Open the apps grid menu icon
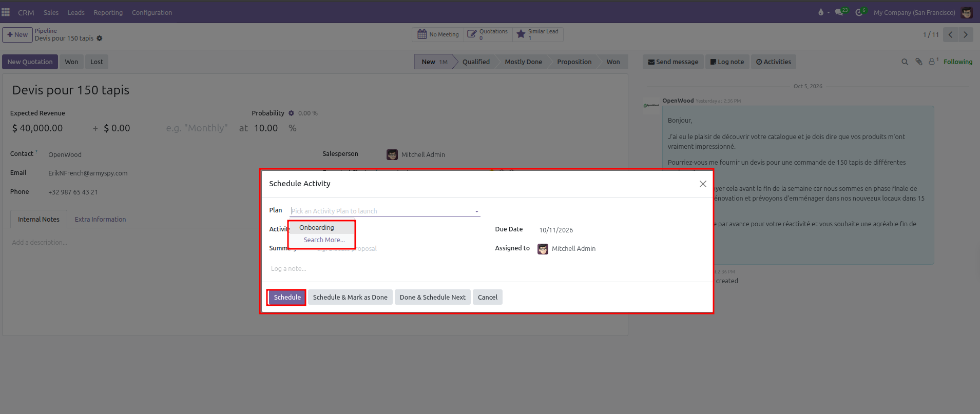Viewport: 980px width, 414px height. point(6,12)
